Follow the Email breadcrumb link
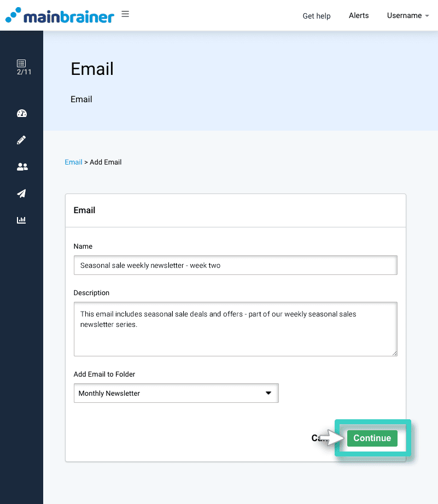 click(x=73, y=162)
